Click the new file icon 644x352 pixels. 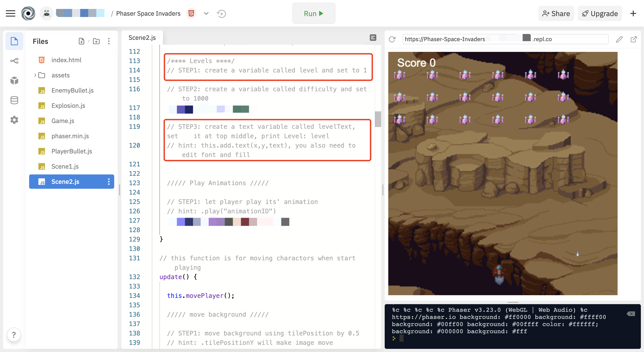[81, 41]
